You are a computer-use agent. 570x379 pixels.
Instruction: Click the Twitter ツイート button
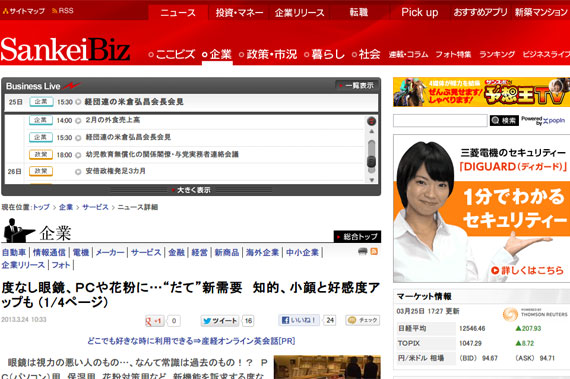click(x=220, y=321)
